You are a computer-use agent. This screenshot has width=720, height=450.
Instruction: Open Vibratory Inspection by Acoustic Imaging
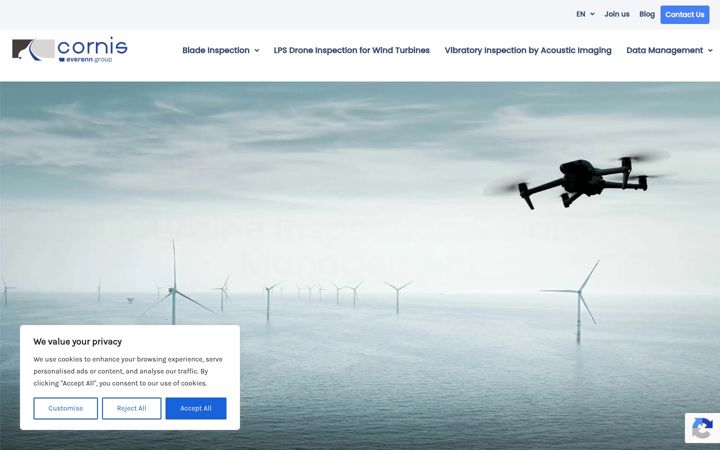tap(528, 50)
